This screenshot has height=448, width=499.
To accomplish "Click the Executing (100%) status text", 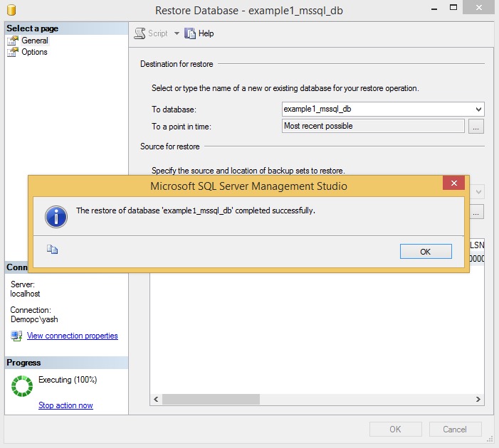I will pyautogui.click(x=68, y=380).
